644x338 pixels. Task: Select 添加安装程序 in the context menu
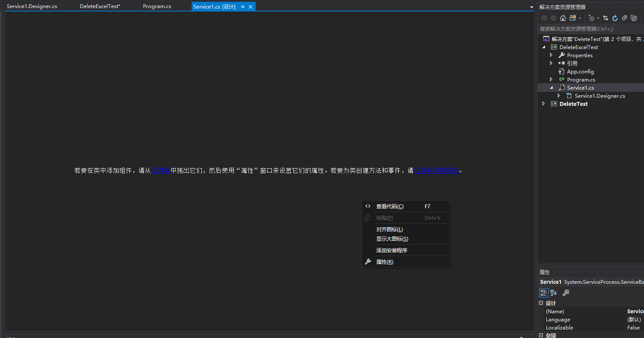pyautogui.click(x=391, y=250)
